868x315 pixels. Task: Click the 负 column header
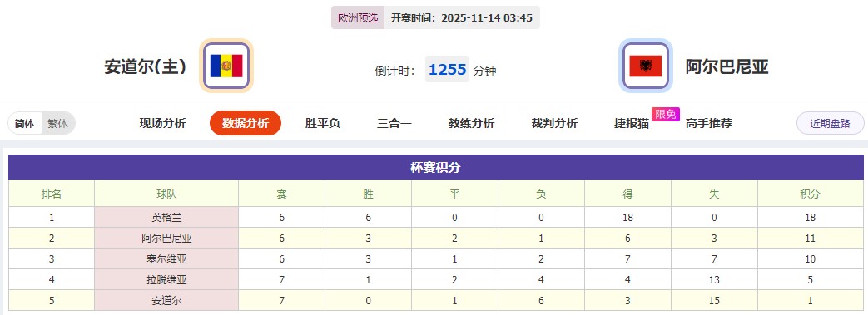[542, 194]
